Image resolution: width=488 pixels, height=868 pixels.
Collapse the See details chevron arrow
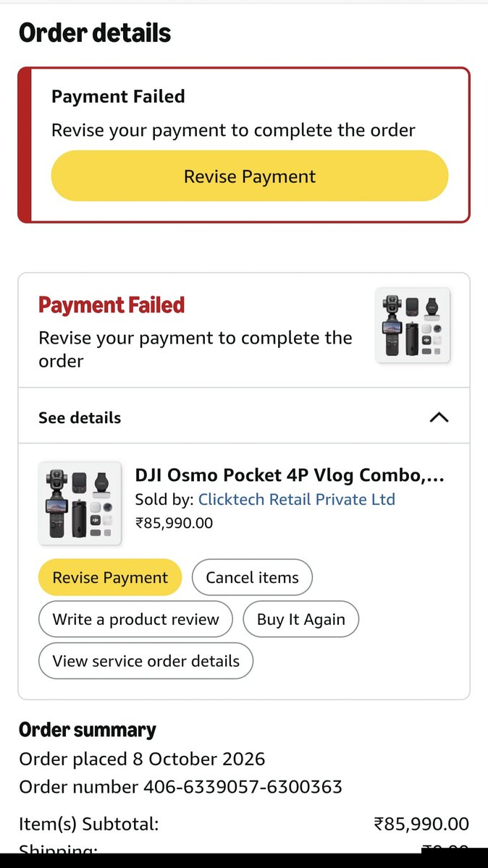(x=439, y=417)
